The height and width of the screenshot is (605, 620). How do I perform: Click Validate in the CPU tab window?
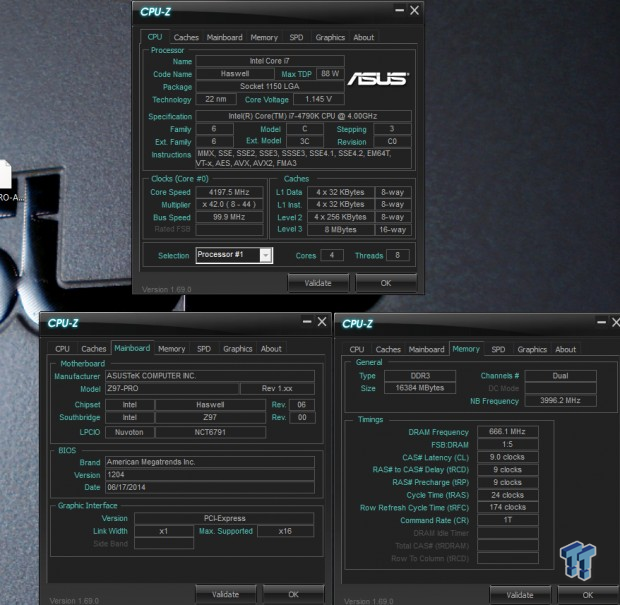pos(318,283)
